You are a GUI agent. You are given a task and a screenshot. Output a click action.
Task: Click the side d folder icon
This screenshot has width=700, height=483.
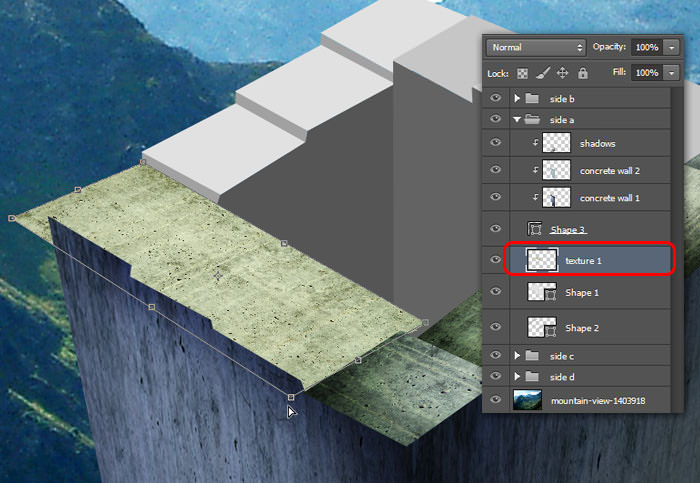click(x=532, y=377)
